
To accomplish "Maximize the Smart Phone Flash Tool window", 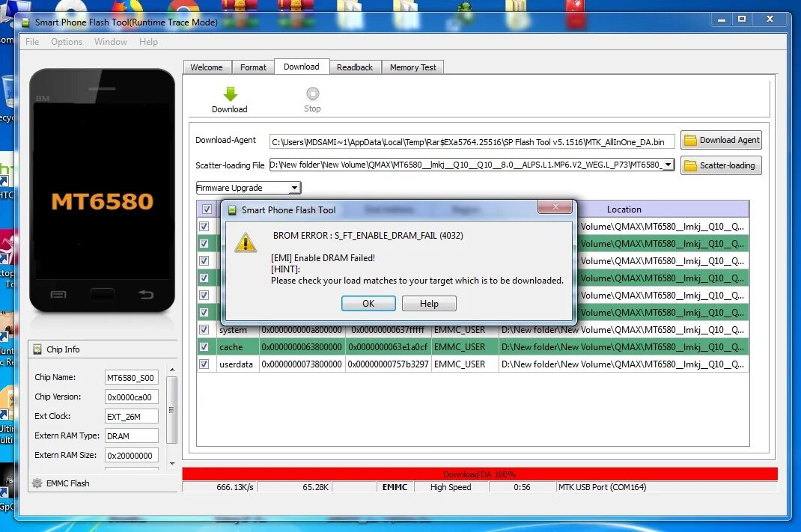I will (x=742, y=19).
